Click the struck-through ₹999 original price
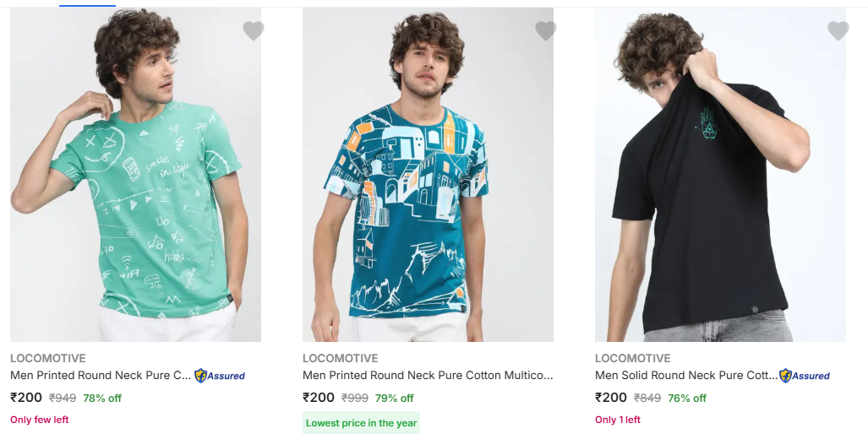This screenshot has width=868, height=434. (355, 399)
